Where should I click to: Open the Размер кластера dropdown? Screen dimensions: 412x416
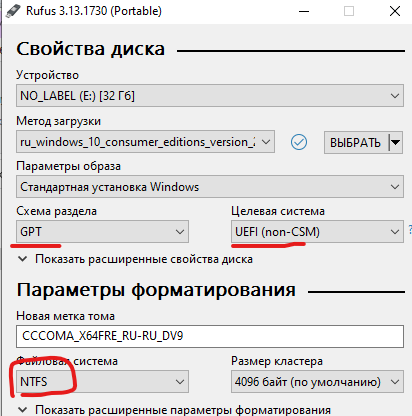click(x=317, y=381)
